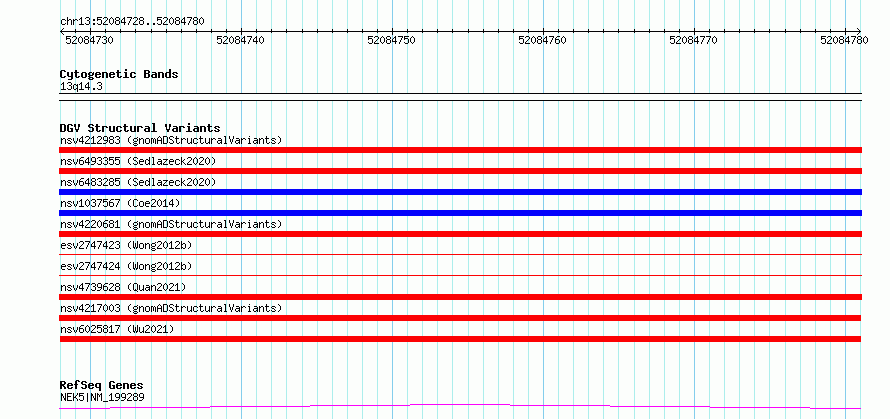Click the red bar of nsv4217003
890x419 pixels.
coord(460,318)
